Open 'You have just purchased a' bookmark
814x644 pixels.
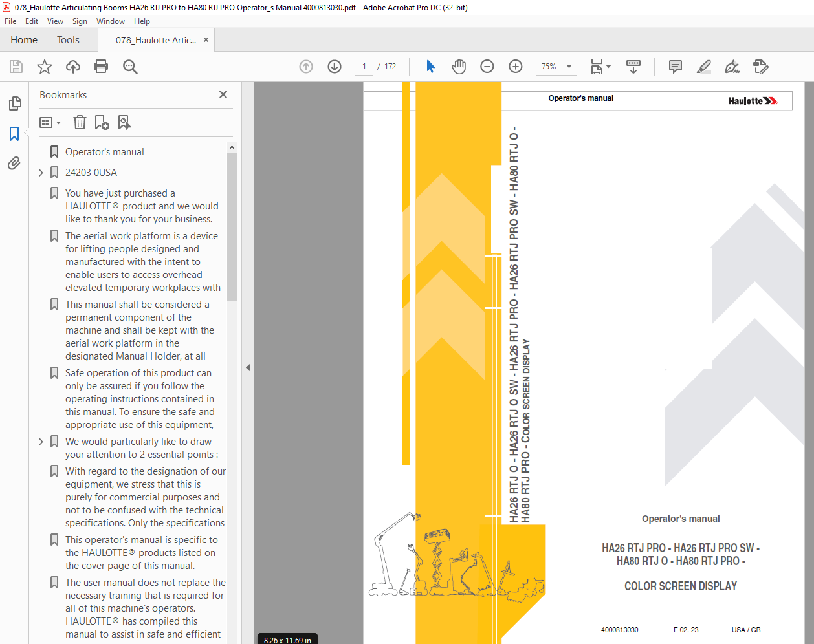142,206
